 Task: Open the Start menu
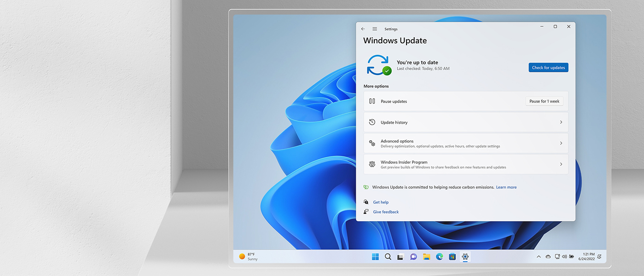(376, 256)
